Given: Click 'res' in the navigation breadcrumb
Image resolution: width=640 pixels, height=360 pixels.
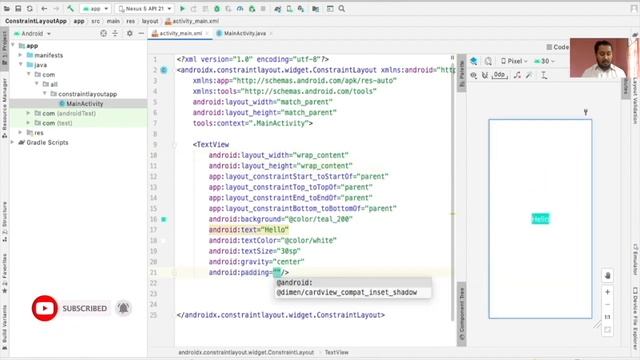Looking at the screenshot, I should 131,21.
